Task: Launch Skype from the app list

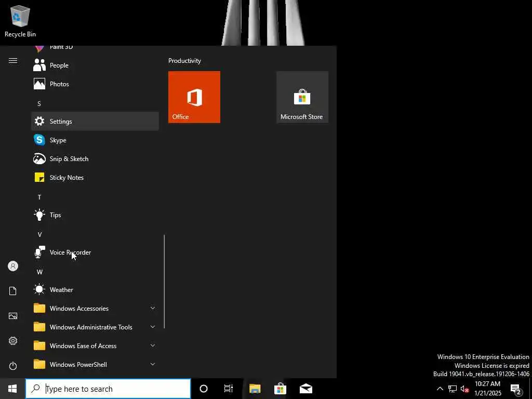Action: (95, 140)
